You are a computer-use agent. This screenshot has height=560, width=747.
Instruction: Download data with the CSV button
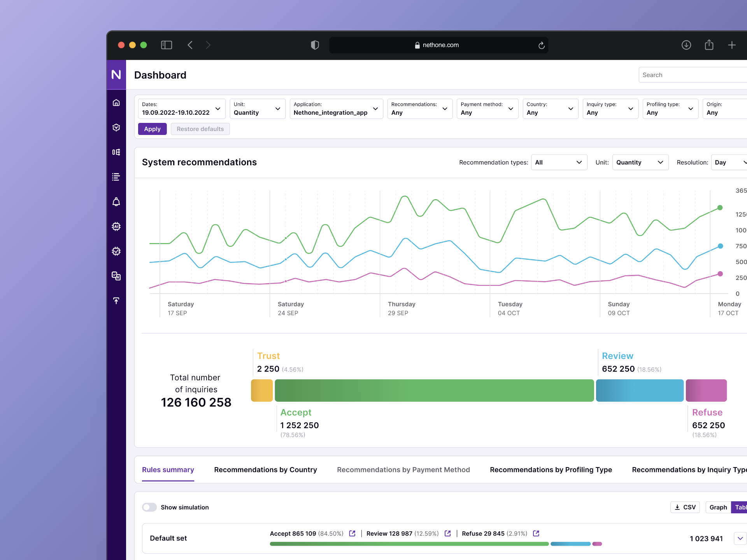click(x=685, y=507)
